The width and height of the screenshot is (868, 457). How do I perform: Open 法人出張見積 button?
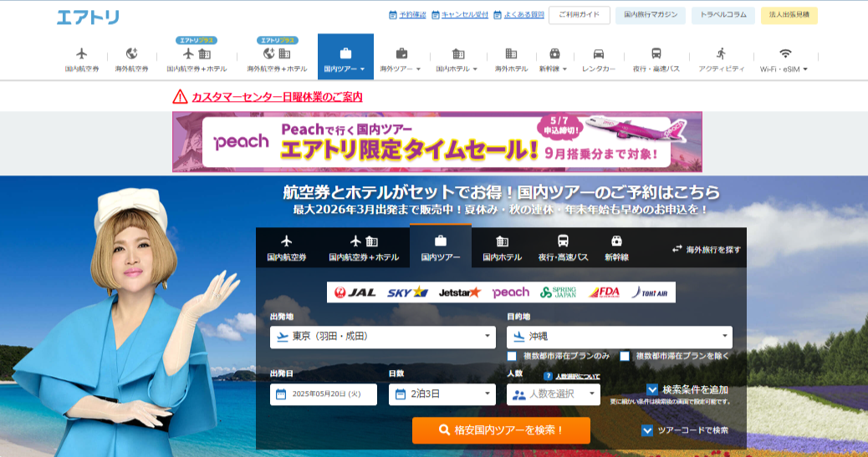pyautogui.click(x=789, y=15)
